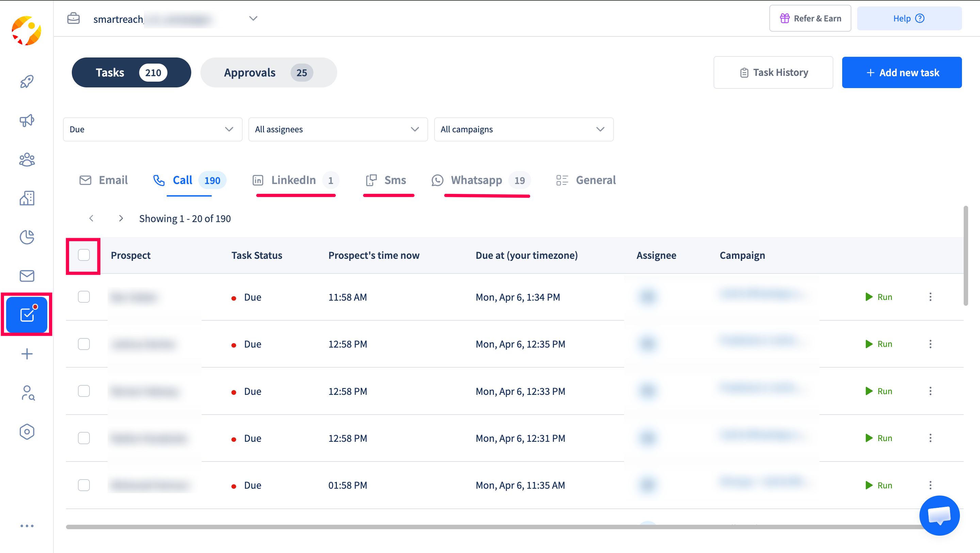This screenshot has height=553, width=980.
Task: Open the hexagon settings icon
Action: 27,432
